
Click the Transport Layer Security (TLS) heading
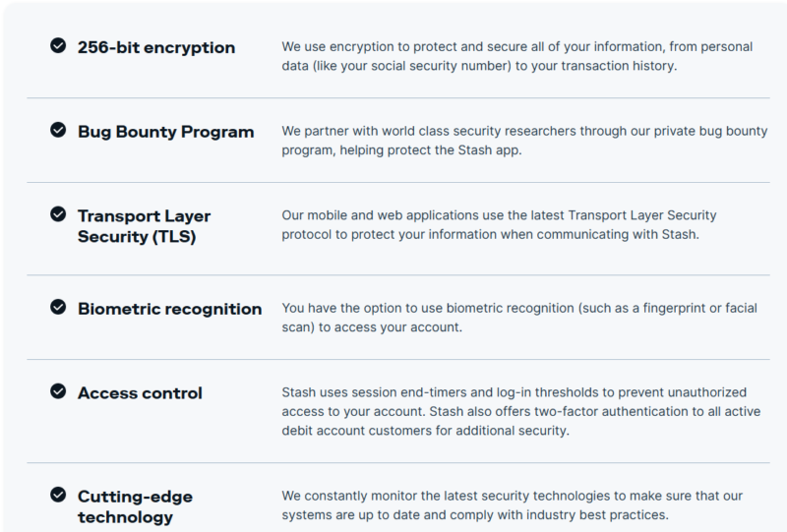tap(144, 226)
